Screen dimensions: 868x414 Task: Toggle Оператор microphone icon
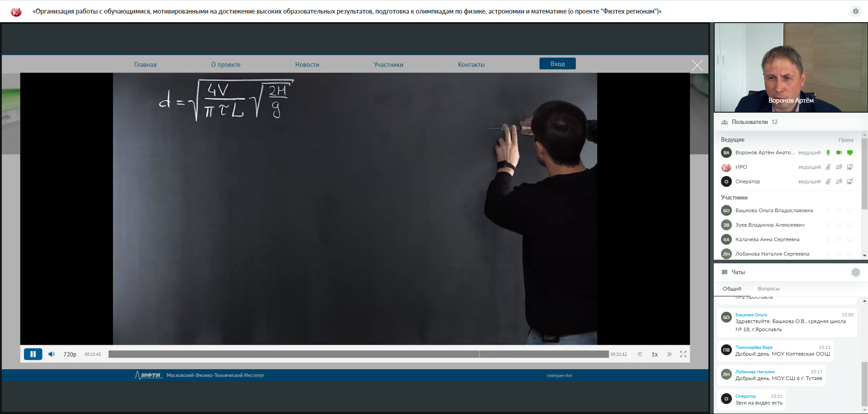(828, 182)
